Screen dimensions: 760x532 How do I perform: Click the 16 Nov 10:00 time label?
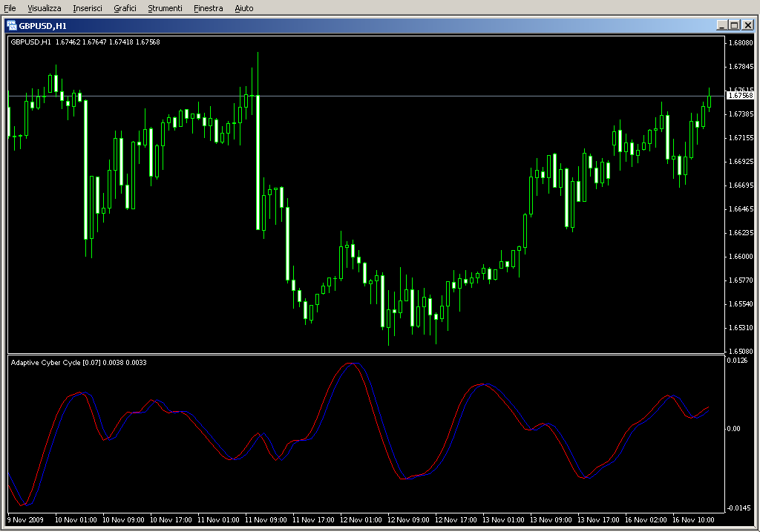point(694,520)
